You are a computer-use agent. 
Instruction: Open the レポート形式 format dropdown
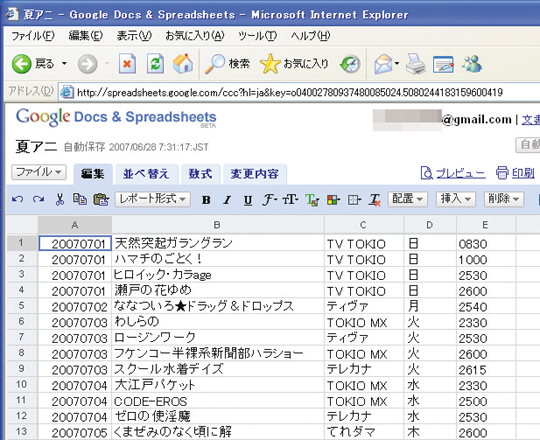(x=153, y=199)
